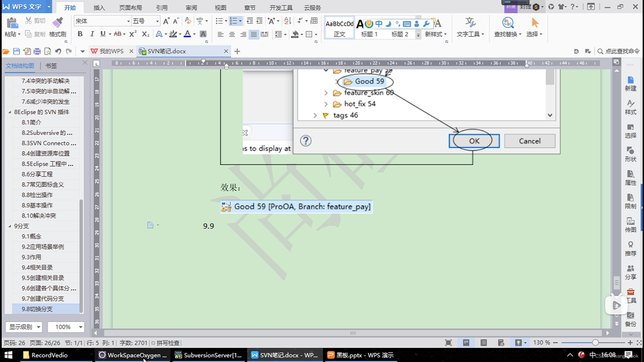Image resolution: width=644 pixels, height=362 pixels.
Task: Click increase indent icon
Action: click(259, 21)
